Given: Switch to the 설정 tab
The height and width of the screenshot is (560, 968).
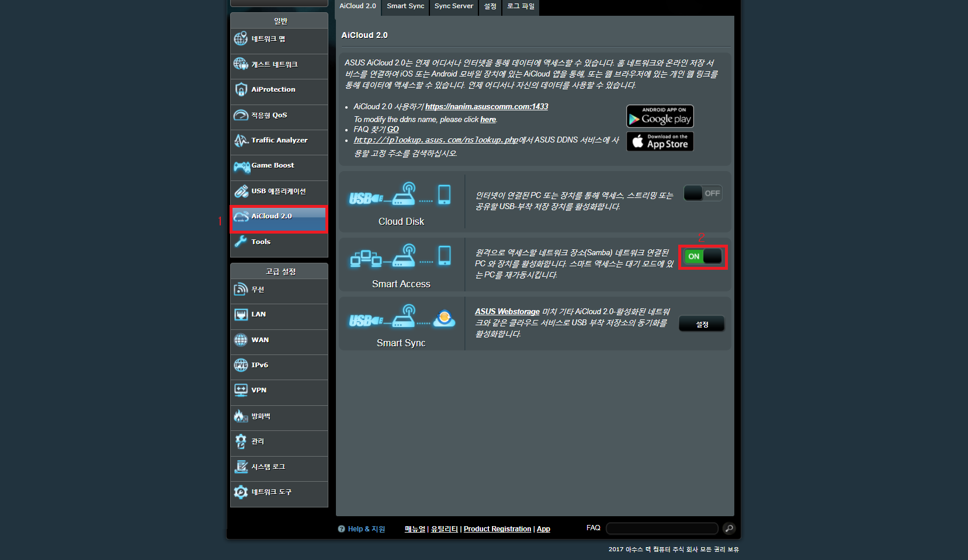Looking at the screenshot, I should coord(490,6).
